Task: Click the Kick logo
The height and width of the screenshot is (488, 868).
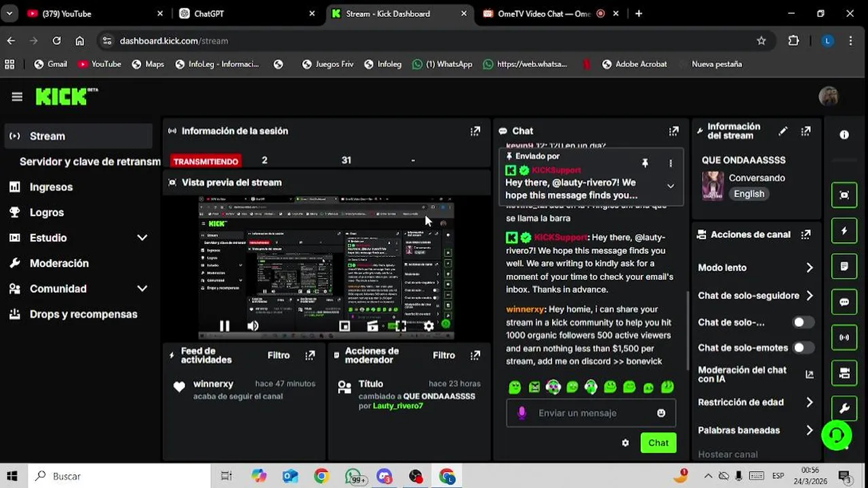Action: pos(66,96)
